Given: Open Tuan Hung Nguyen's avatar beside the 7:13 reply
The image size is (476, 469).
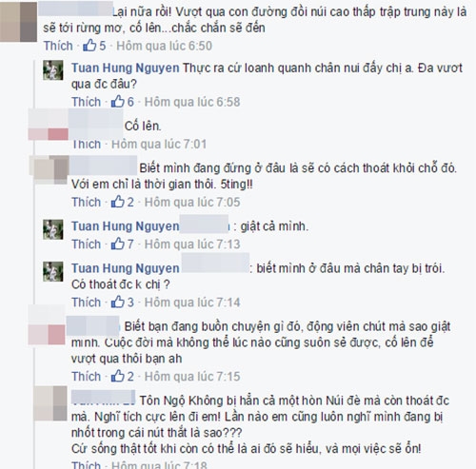Looking at the screenshot, I should pos(53,229).
